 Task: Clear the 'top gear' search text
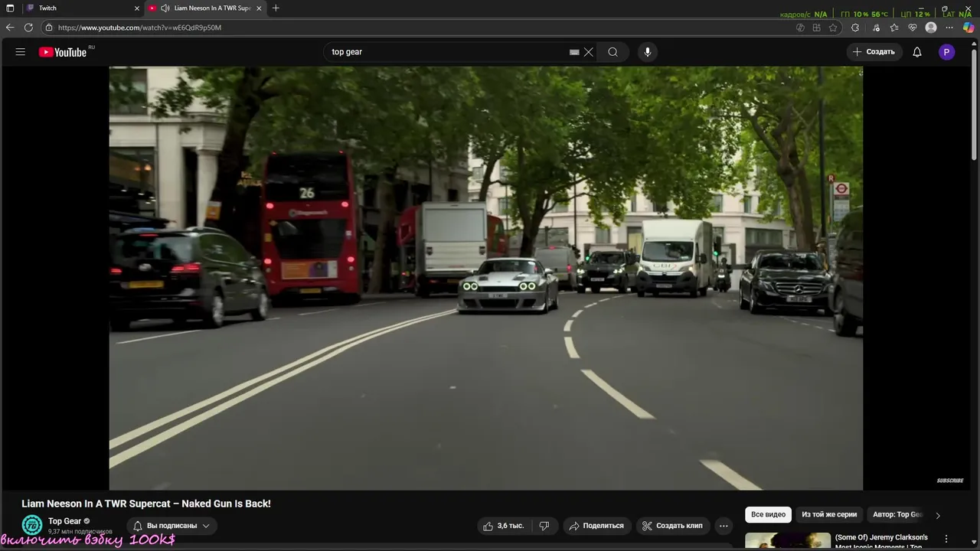click(588, 52)
